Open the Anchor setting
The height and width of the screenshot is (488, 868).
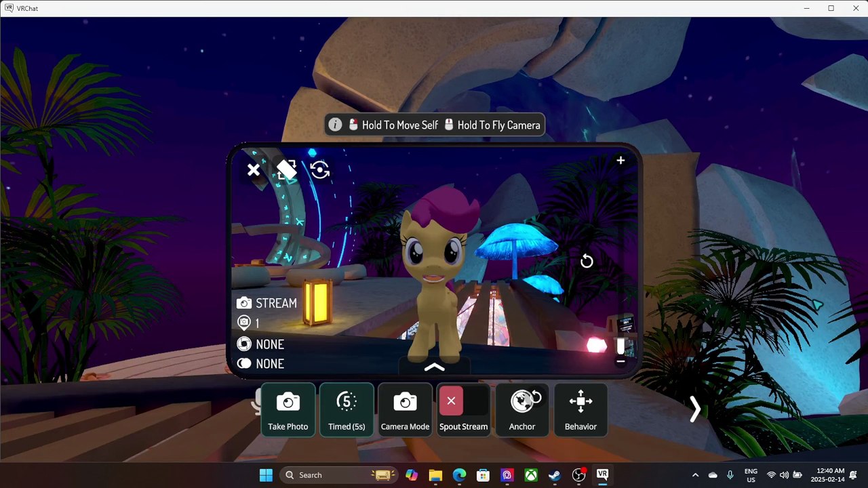[x=522, y=410]
